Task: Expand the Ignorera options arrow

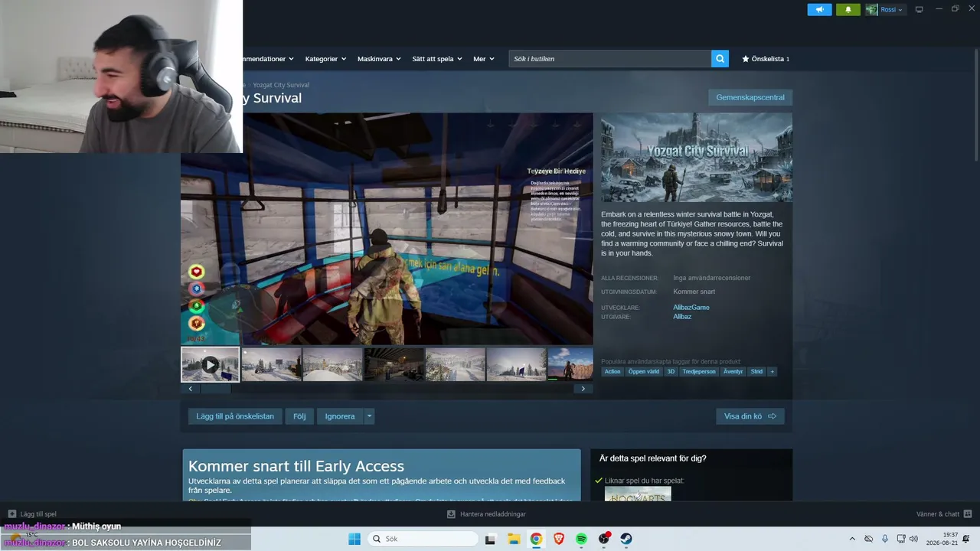Action: 369,416
